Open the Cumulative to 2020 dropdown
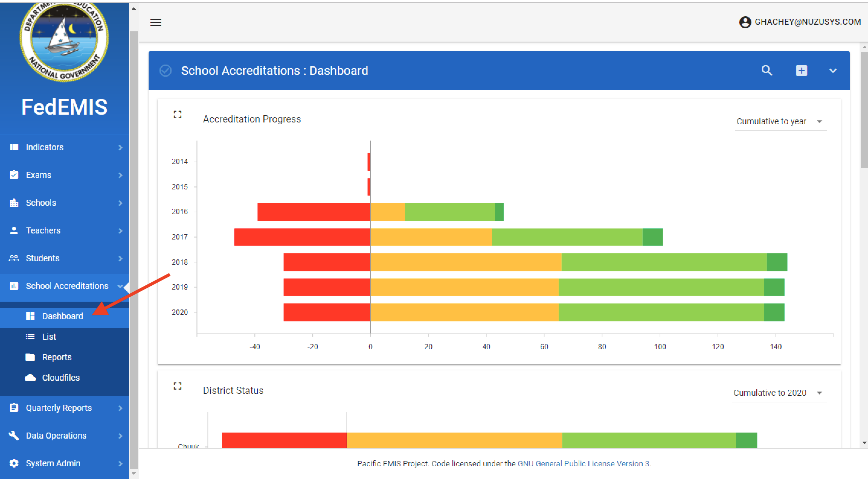Image resolution: width=868 pixels, height=479 pixels. pyautogui.click(x=778, y=393)
